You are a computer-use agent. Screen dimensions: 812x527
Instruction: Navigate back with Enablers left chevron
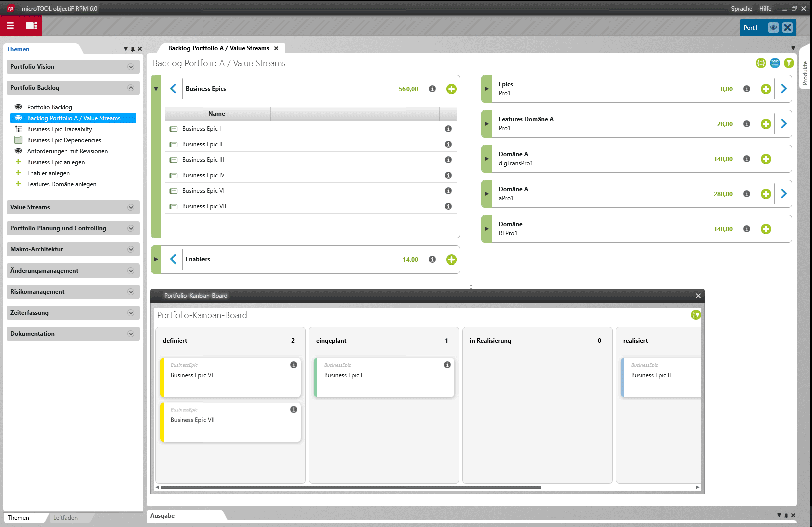(173, 259)
